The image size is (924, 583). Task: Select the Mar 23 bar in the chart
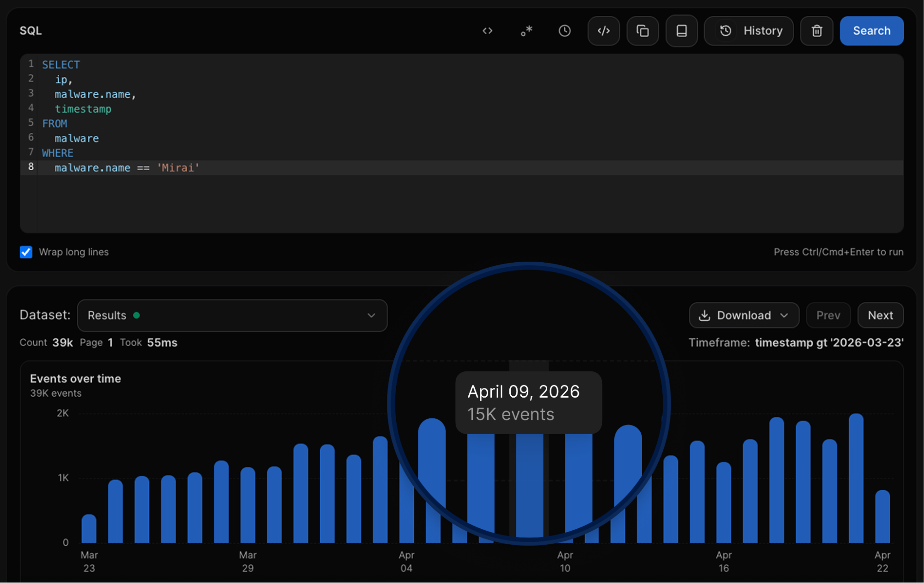coord(89,528)
